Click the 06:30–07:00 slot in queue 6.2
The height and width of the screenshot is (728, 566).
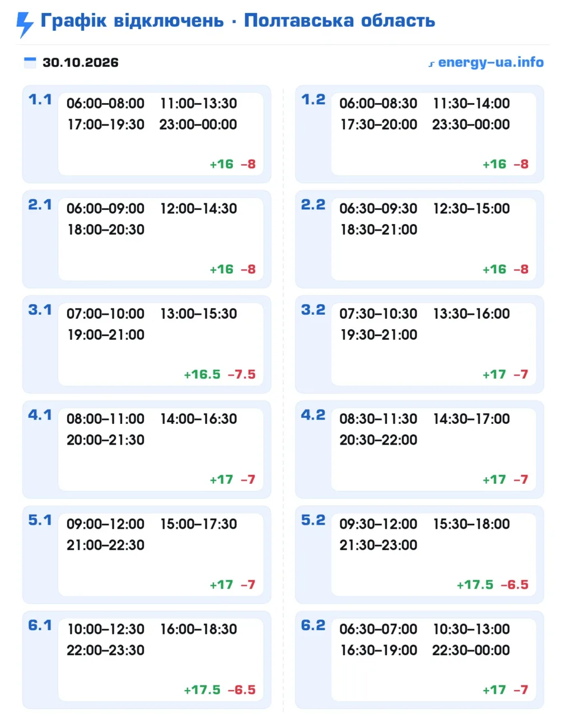coord(378,629)
